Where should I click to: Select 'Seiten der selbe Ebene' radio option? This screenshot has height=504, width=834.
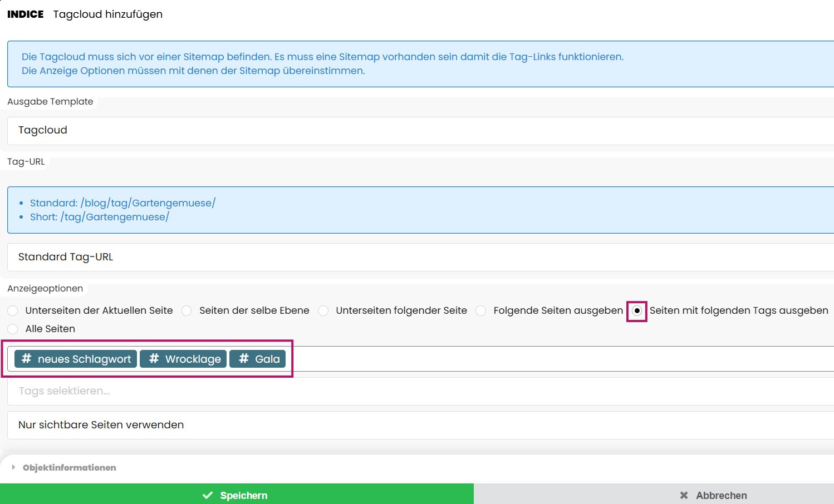point(187,310)
